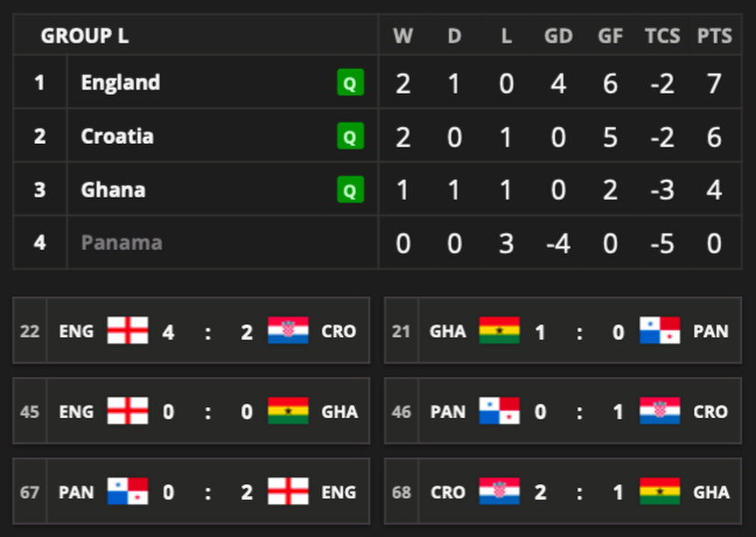
Task: Open match 46 PAN vs CRO
Action: pos(563,411)
